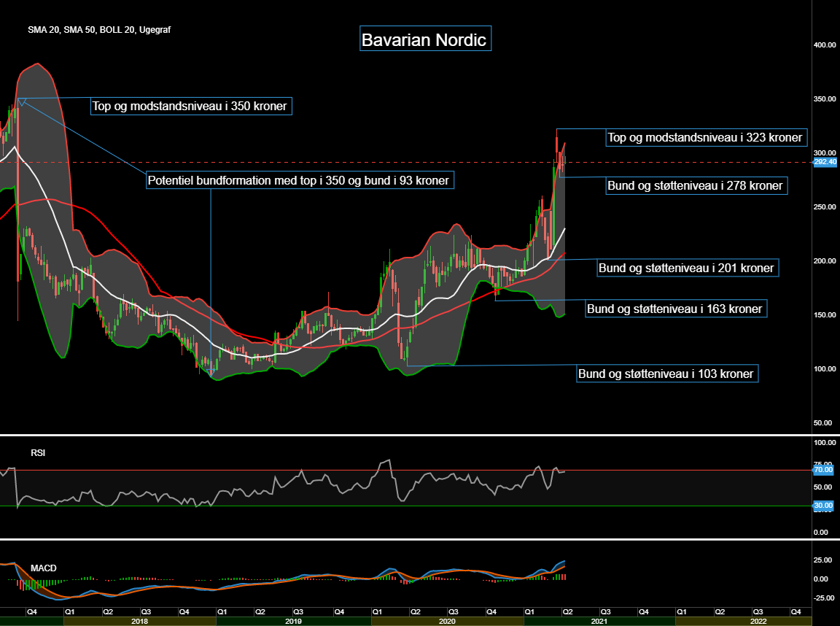Click the 300.00 price axis label
Image resolution: width=840 pixels, height=626 pixels.
pyautogui.click(x=825, y=153)
